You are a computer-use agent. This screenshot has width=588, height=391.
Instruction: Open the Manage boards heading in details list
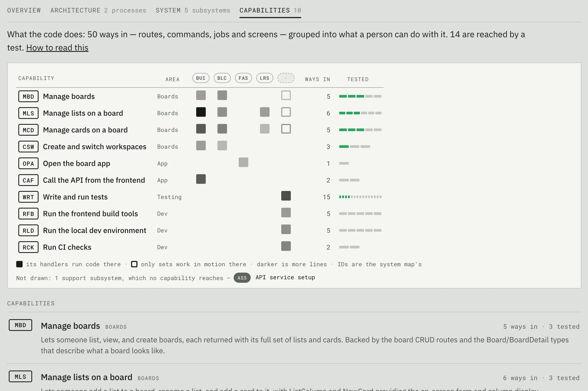[x=70, y=326]
